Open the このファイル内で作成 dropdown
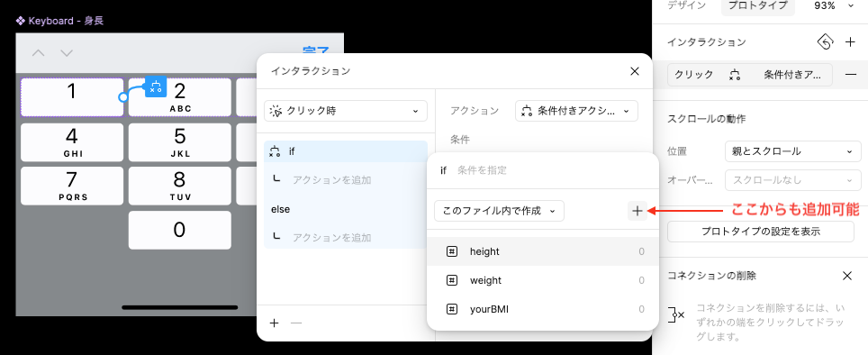The image size is (868, 355). [x=500, y=211]
